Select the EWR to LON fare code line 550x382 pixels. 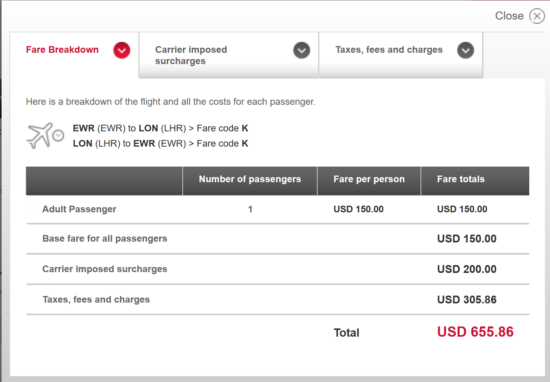160,128
